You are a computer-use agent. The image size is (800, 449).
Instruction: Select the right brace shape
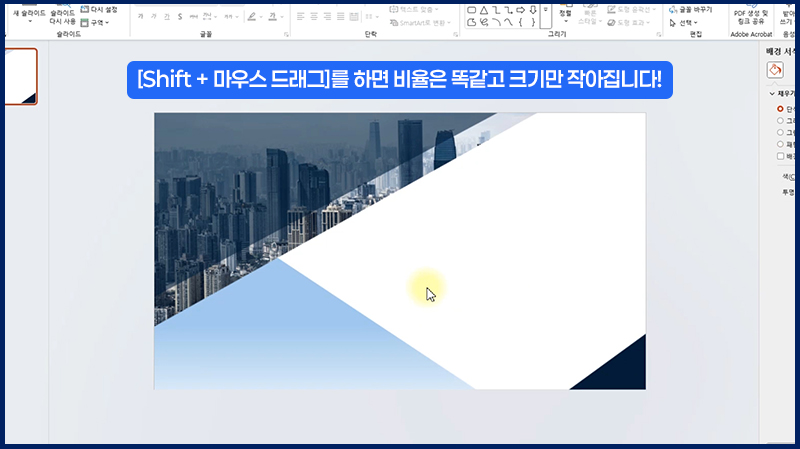(x=533, y=22)
